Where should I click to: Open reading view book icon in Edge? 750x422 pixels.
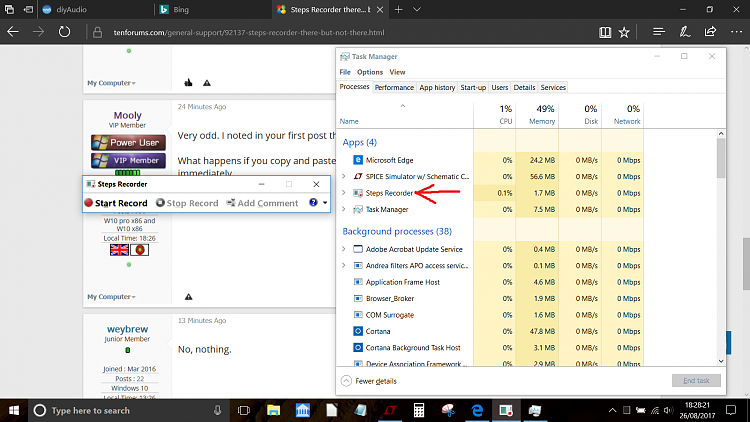coord(604,31)
